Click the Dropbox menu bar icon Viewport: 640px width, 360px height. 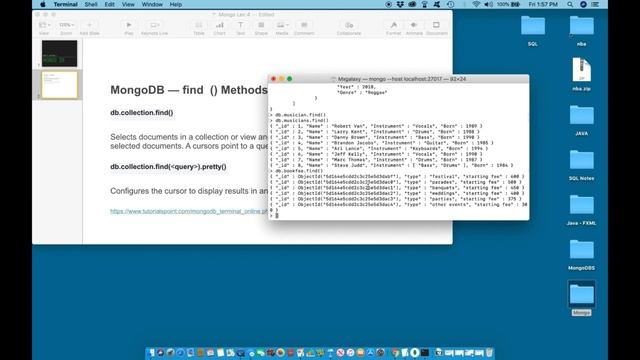[400, 4]
